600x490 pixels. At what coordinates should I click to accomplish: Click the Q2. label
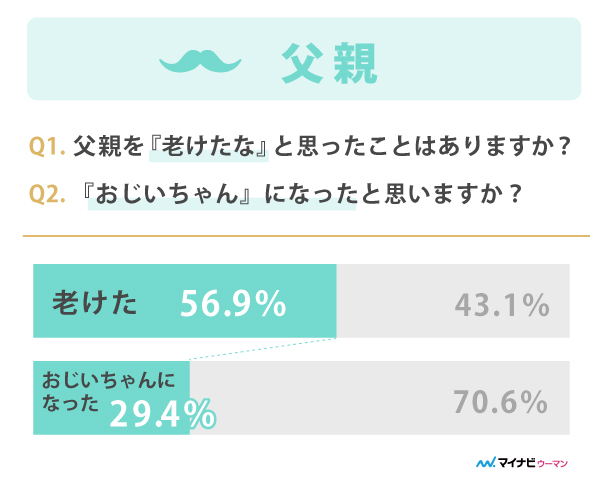(47, 194)
